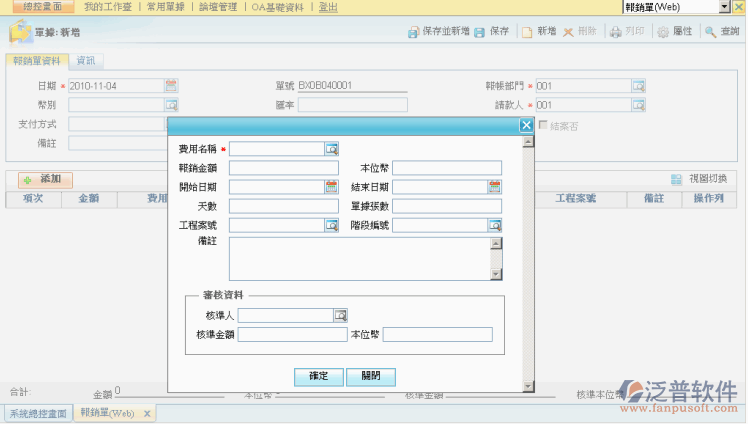Click 備註 textarea scroll up arrow
Screen dimensions: 748x424
[496, 243]
